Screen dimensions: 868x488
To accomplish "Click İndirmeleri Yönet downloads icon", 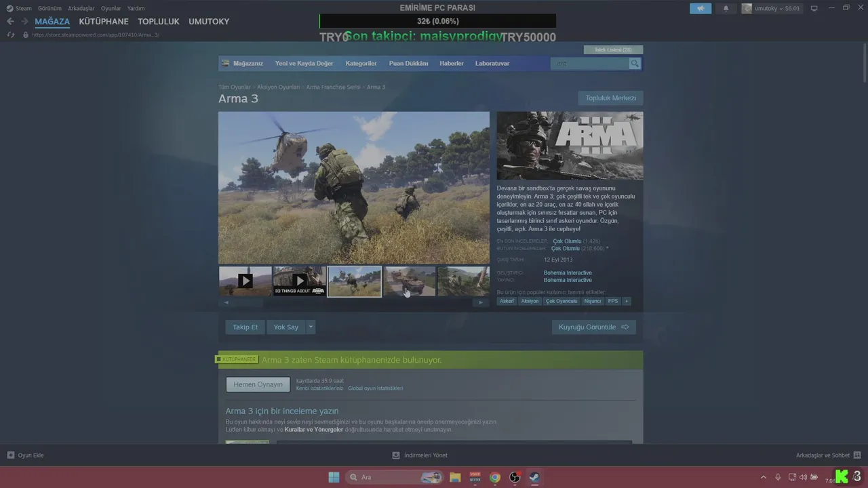I will click(x=396, y=455).
